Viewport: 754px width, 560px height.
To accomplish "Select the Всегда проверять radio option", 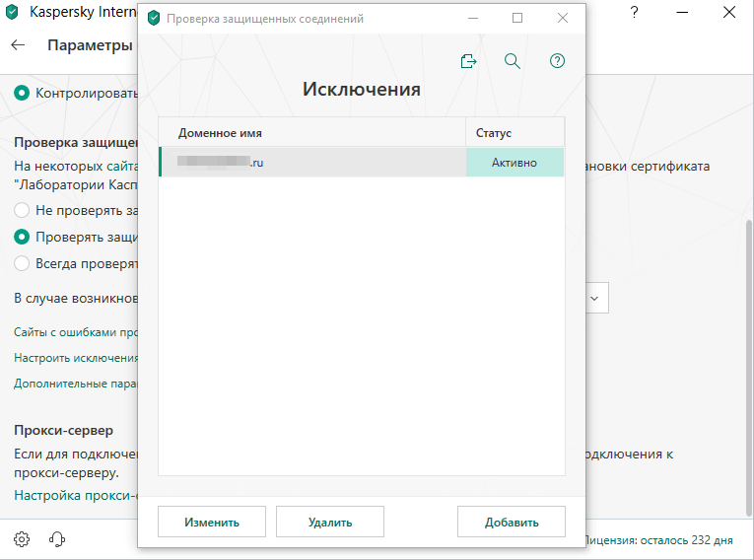I will [x=22, y=263].
